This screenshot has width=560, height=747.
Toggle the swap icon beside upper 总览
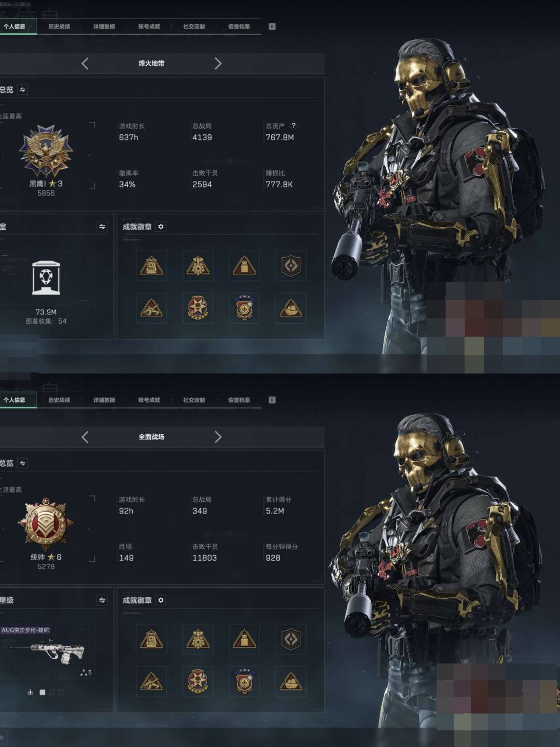22,90
